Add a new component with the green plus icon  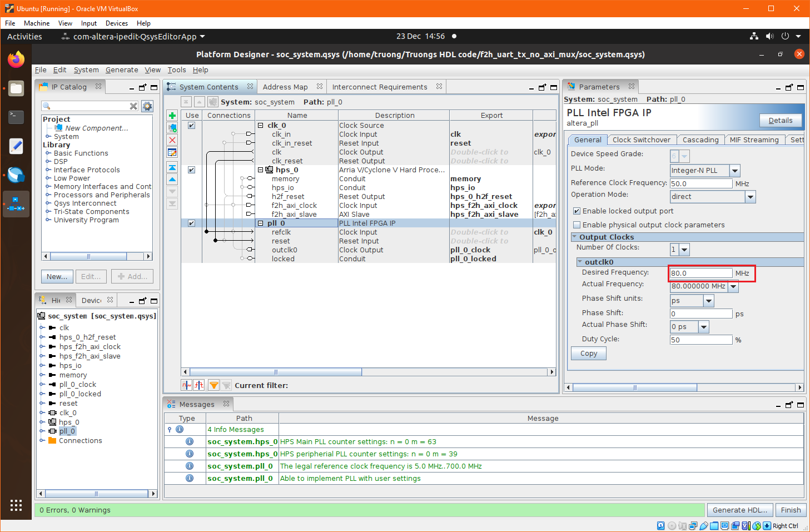click(172, 116)
